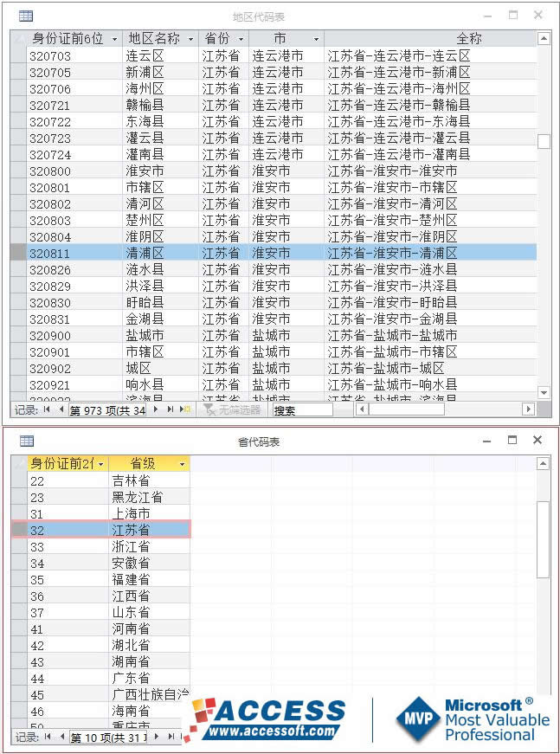Screen dimensions: 560x754
Task: Go to first record in 省代码表 navigator
Action: point(47,736)
